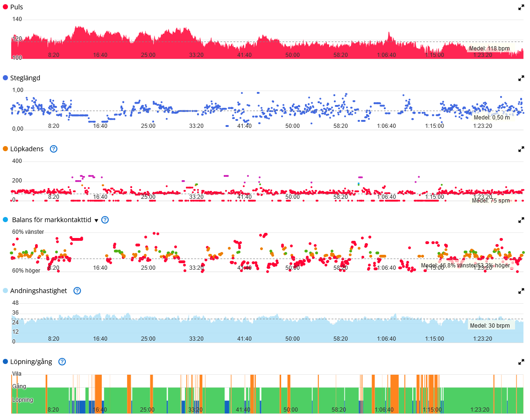This screenshot has width=530, height=420.
Task: Click 50:00 on the Puls time axis
Action: coord(292,55)
